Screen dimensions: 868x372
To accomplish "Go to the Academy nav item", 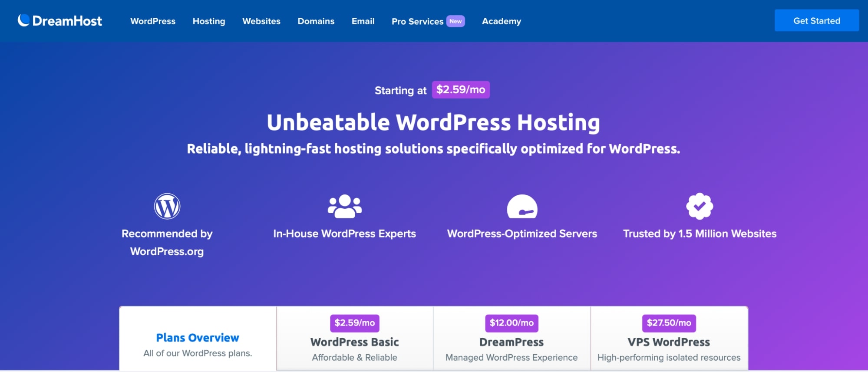I will point(502,21).
